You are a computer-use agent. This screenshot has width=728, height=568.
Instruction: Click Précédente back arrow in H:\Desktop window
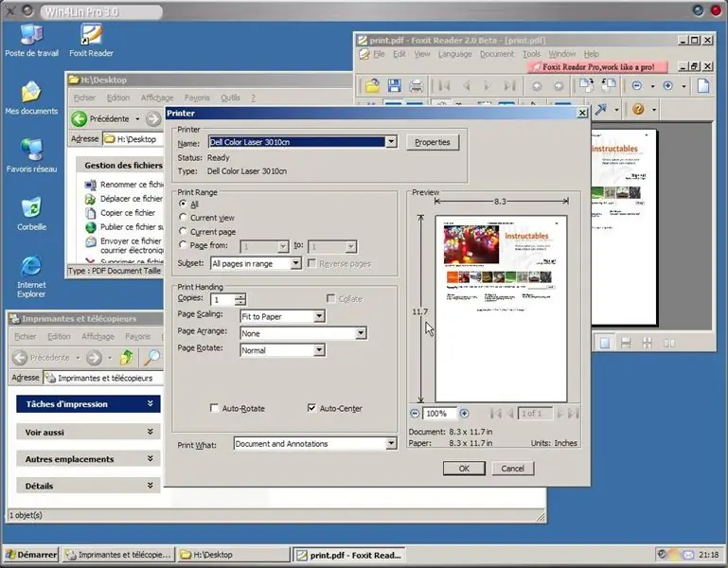[x=80, y=119]
